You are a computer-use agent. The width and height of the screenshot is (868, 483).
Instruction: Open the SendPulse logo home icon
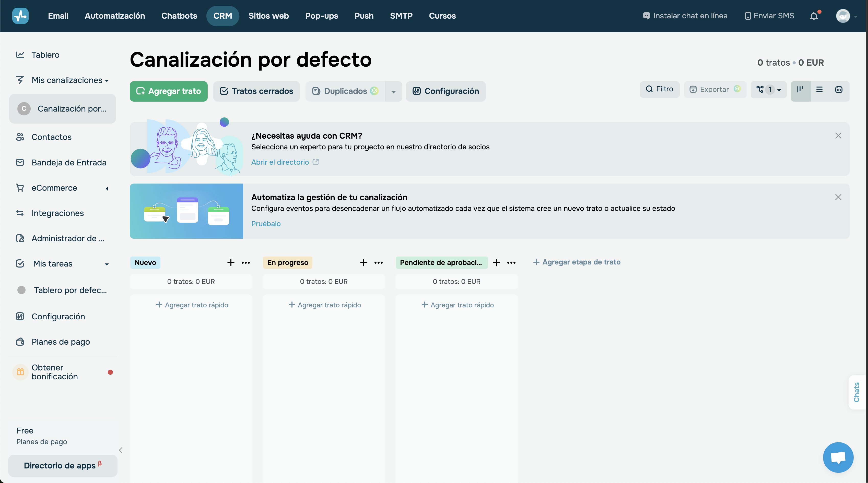pyautogui.click(x=20, y=16)
